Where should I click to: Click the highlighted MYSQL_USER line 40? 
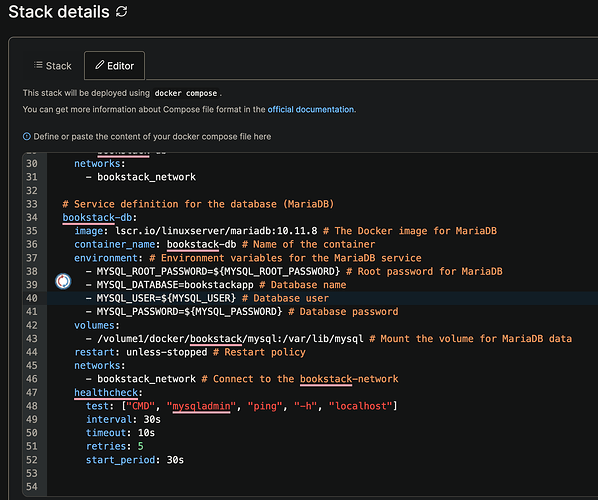[x=323, y=298]
